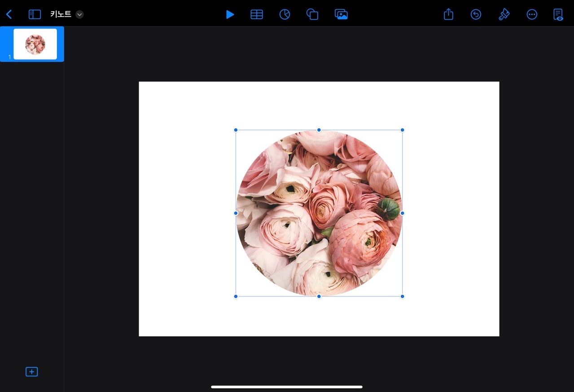Image resolution: width=574 pixels, height=392 pixels.
Task: Click the top-right resize handle of the image
Action: click(x=402, y=130)
